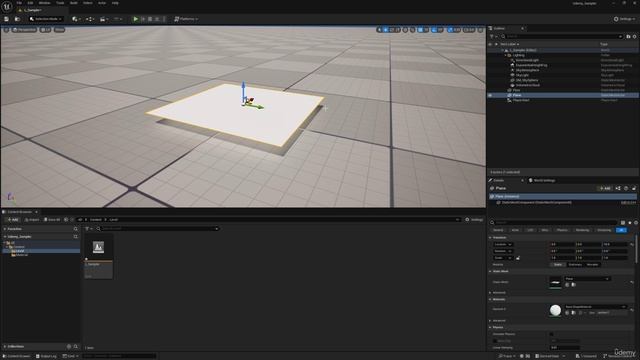Save the current level with the toolbar save icon

6,19
